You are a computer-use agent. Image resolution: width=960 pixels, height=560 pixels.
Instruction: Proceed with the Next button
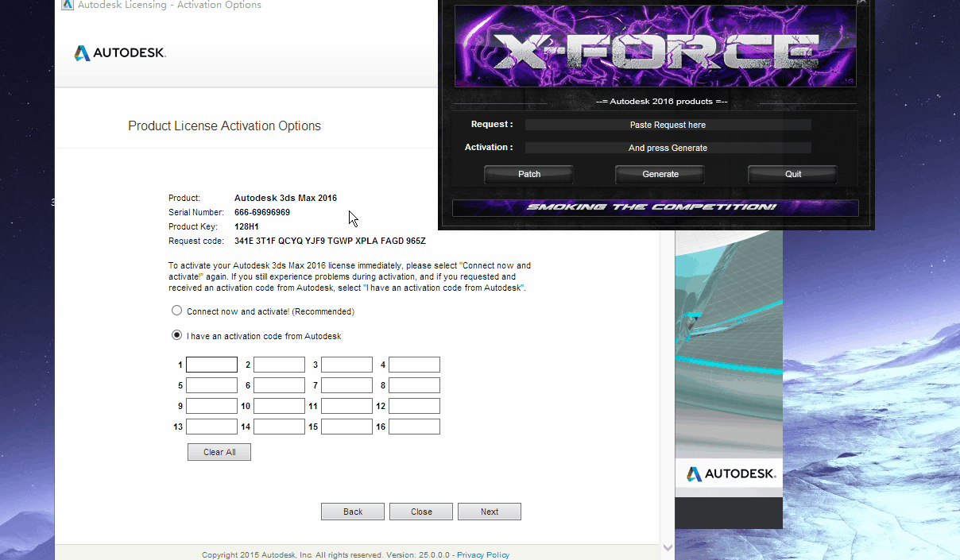coord(490,512)
